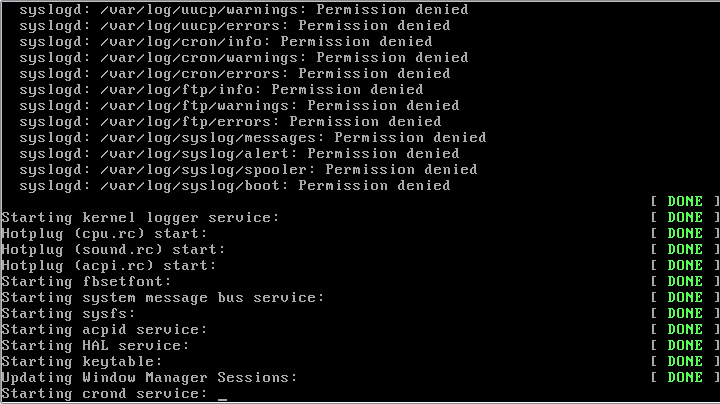Viewport: 720px width, 404px height.
Task: Click the 'Starting fbsetfont:' line
Action: tap(86, 281)
